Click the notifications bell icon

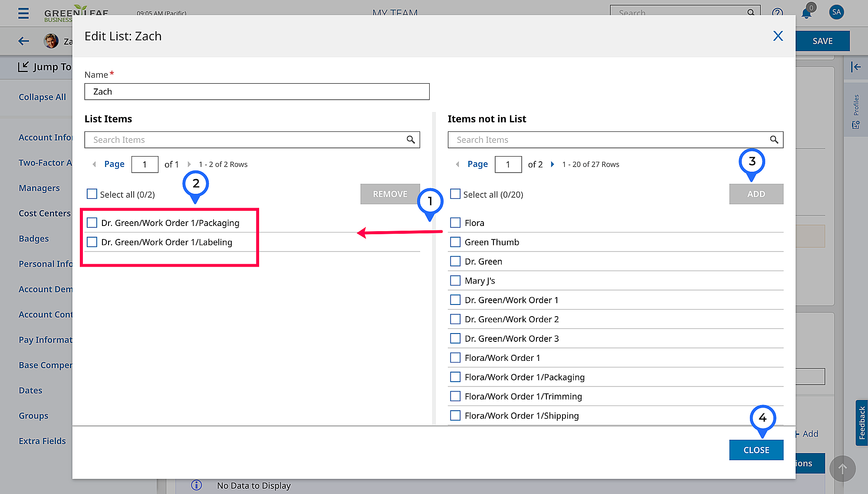point(806,13)
